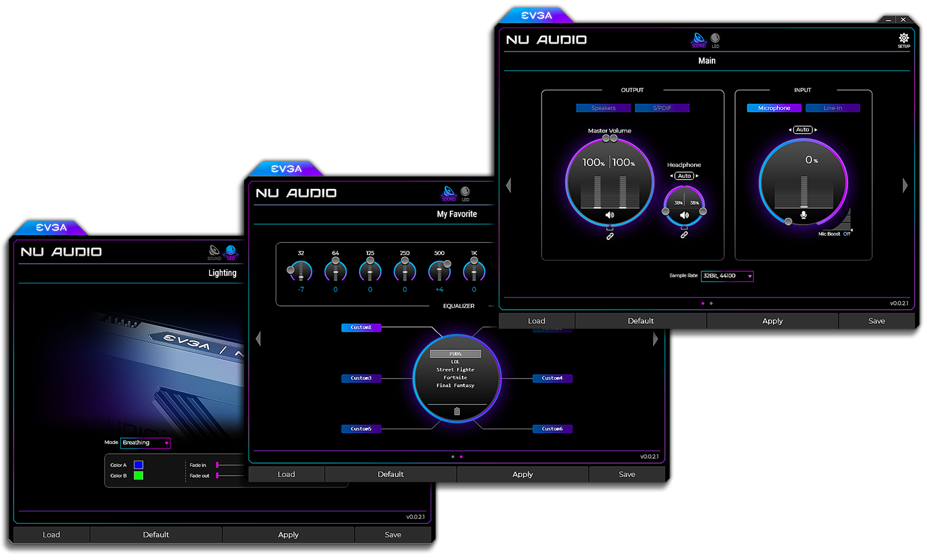This screenshot has width=927, height=560.
Task: Click Apply in Lighting window
Action: click(288, 535)
